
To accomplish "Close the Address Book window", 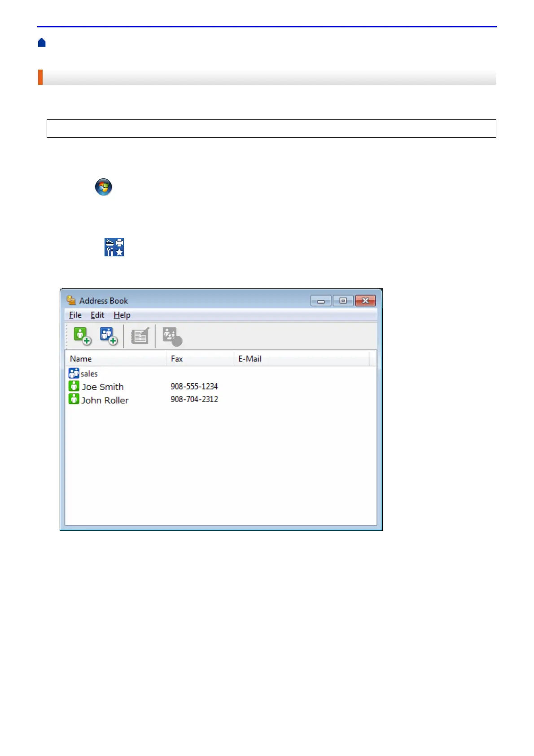I will click(366, 301).
